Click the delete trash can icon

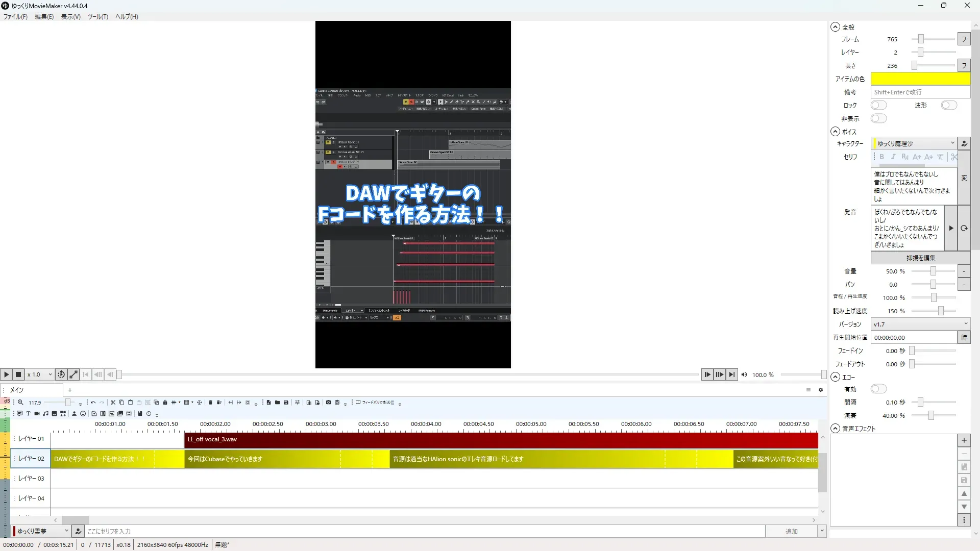pos(210,403)
